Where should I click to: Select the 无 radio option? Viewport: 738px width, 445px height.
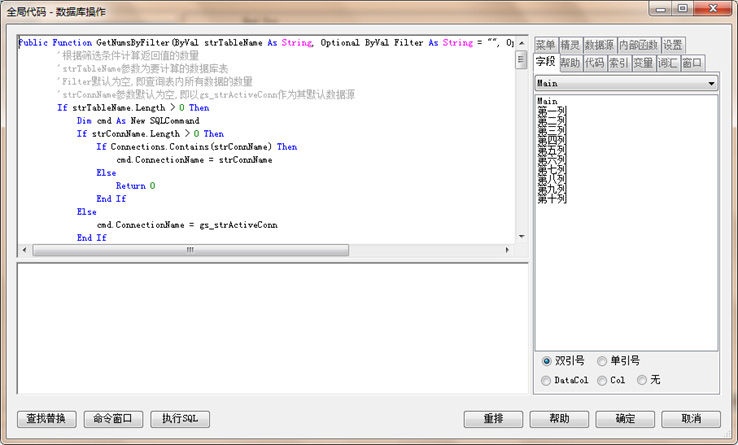[642, 380]
